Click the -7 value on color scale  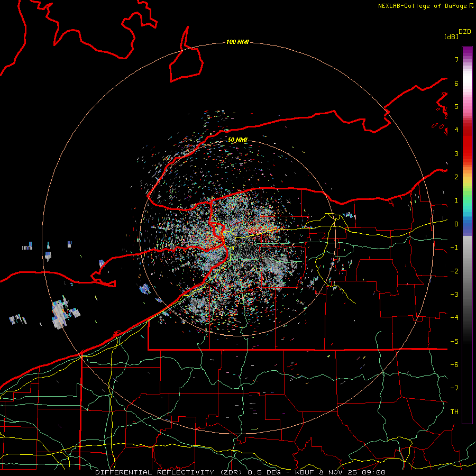454,388
